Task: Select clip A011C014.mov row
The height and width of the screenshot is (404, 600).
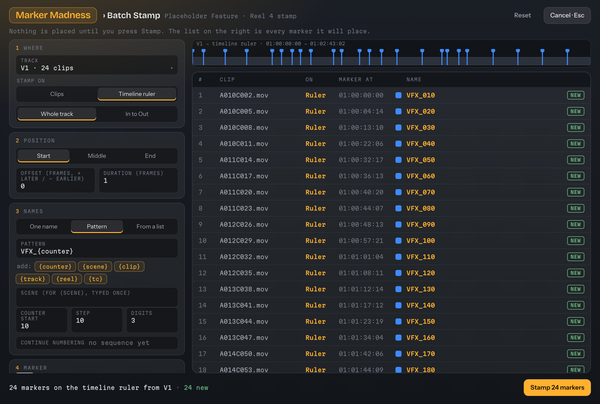Action: click(391, 160)
